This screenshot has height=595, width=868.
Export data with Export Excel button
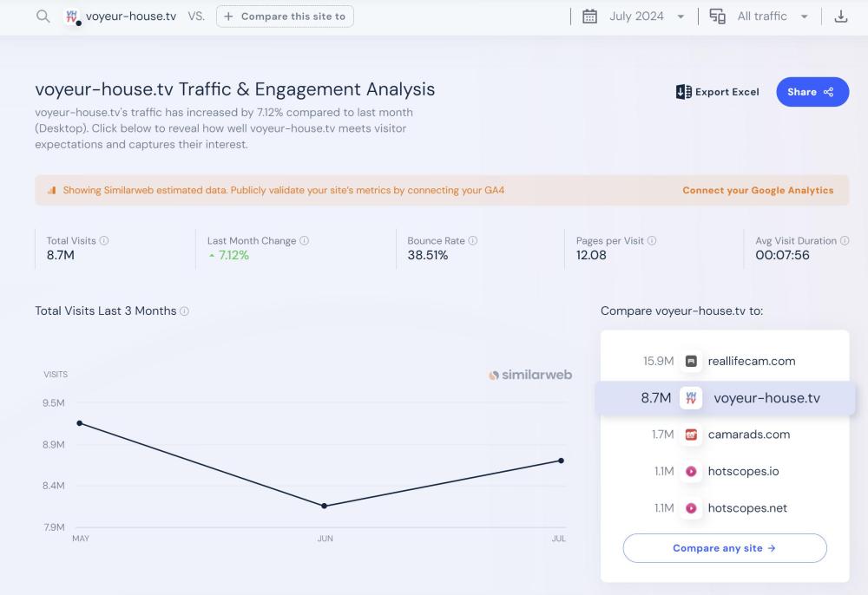718,92
